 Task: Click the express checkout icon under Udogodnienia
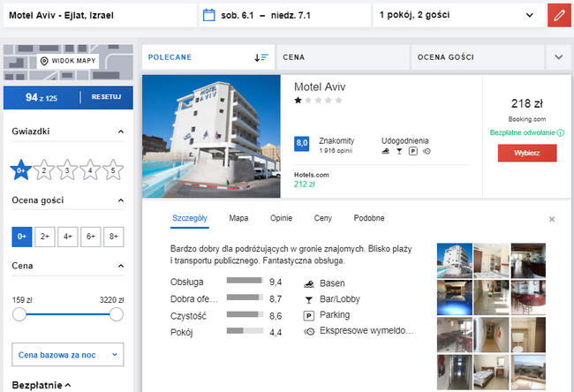coord(427,151)
